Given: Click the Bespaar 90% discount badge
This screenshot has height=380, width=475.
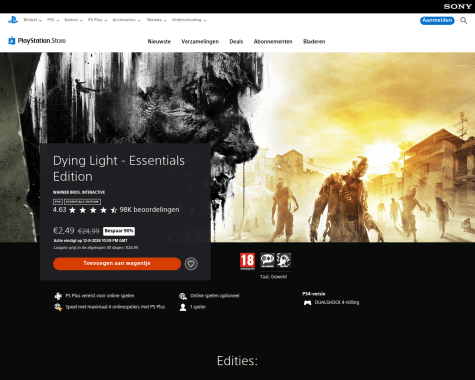Looking at the screenshot, I should (x=119, y=231).
